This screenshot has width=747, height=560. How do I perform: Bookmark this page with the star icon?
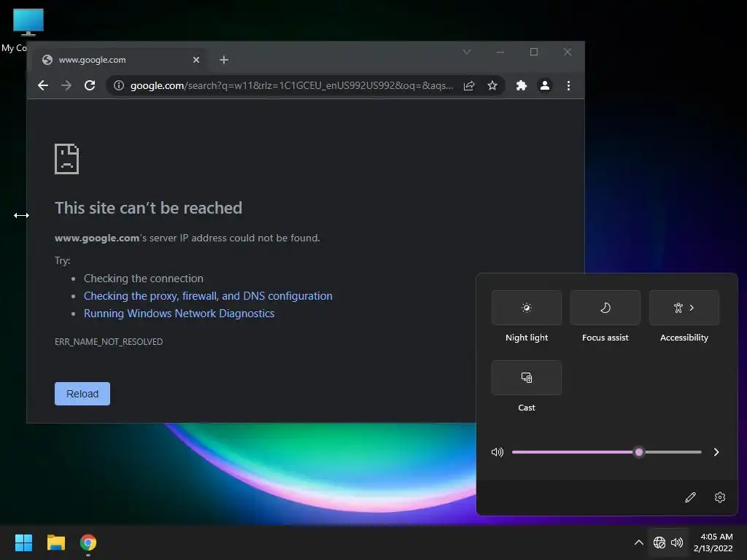click(x=492, y=85)
